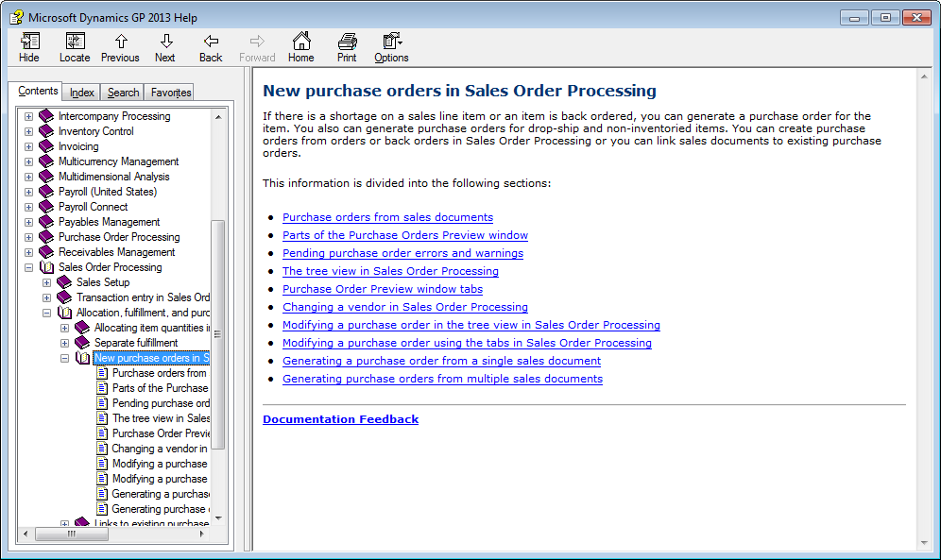Click the open Sales Order Processing book icon

point(46,267)
